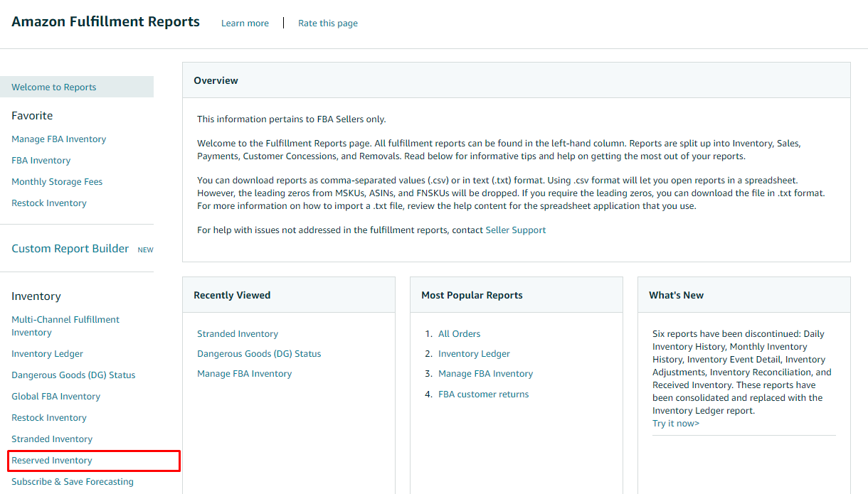Click the Favorite section heading
This screenshot has width=868, height=494.
pyautogui.click(x=32, y=116)
